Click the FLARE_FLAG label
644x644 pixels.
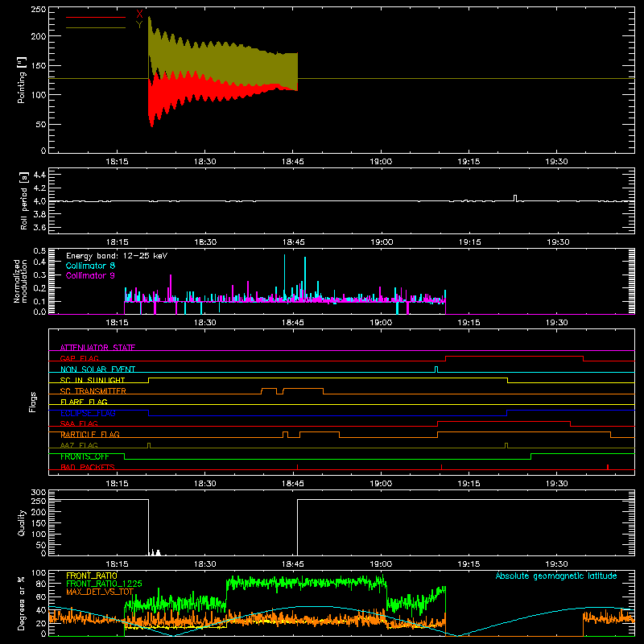[84, 402]
